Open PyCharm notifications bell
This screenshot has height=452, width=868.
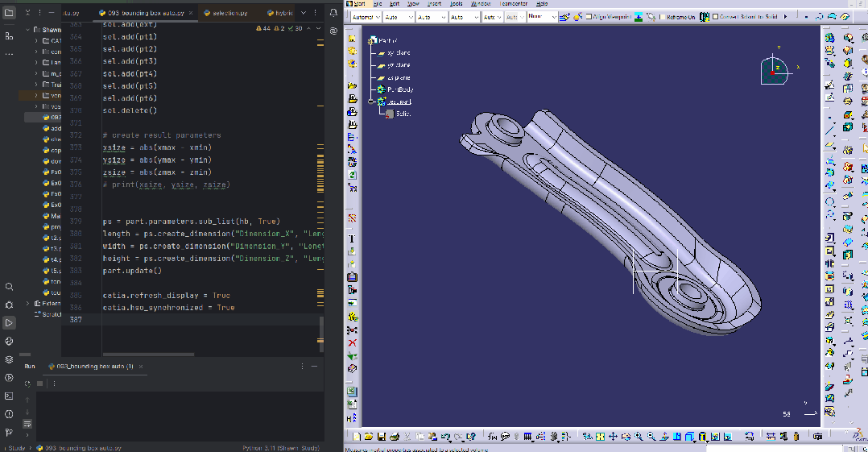click(x=333, y=14)
